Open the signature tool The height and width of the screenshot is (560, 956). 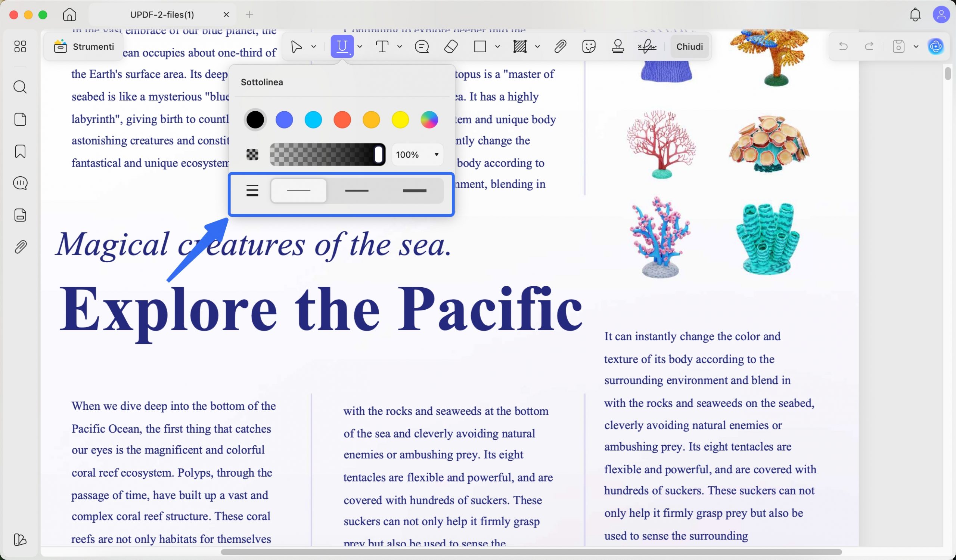647,47
